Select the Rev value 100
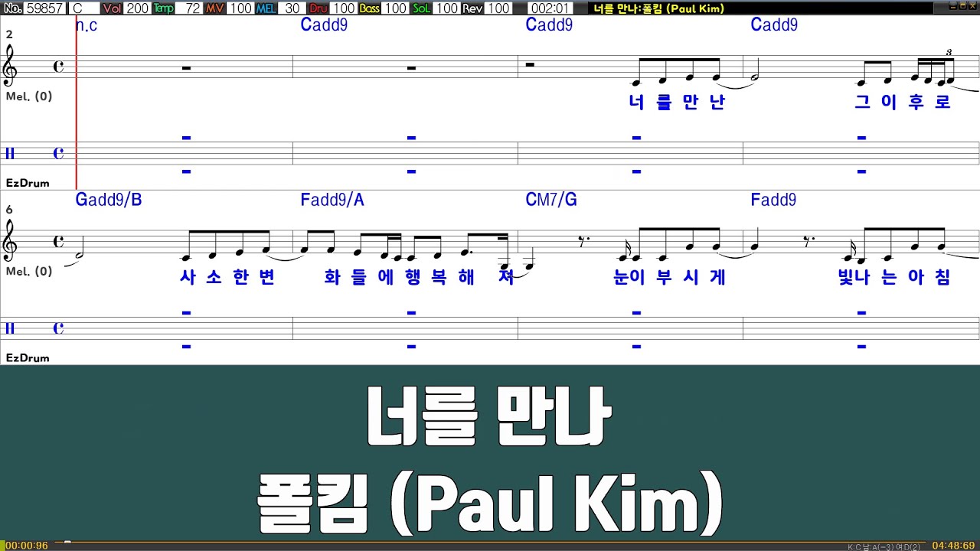 tap(498, 8)
